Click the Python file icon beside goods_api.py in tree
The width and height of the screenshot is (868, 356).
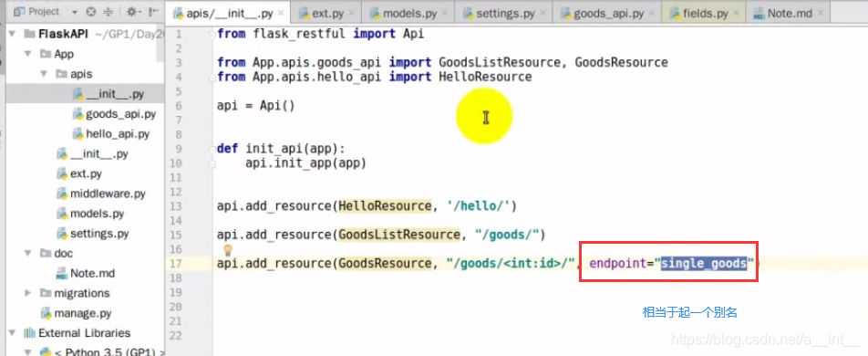pos(78,114)
